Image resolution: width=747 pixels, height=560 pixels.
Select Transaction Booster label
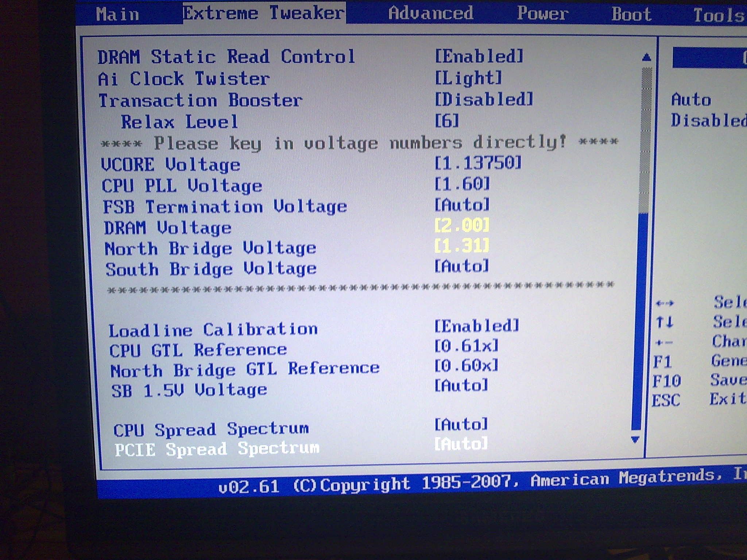[x=200, y=100]
